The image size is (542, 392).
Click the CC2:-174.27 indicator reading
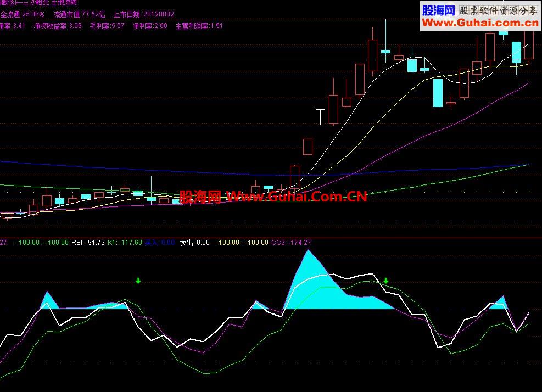(x=291, y=243)
